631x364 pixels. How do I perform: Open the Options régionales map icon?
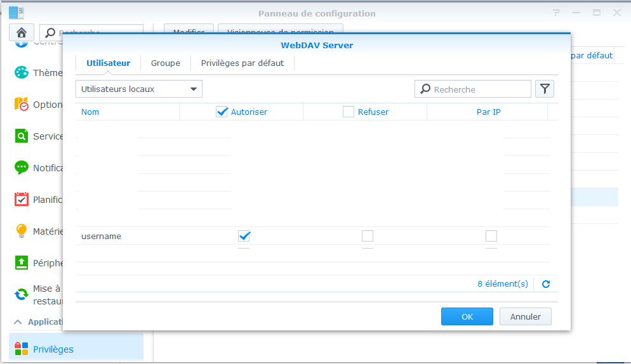(x=22, y=104)
